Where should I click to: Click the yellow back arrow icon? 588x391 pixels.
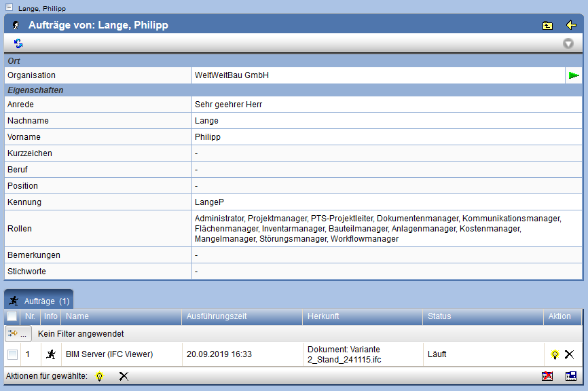point(571,25)
